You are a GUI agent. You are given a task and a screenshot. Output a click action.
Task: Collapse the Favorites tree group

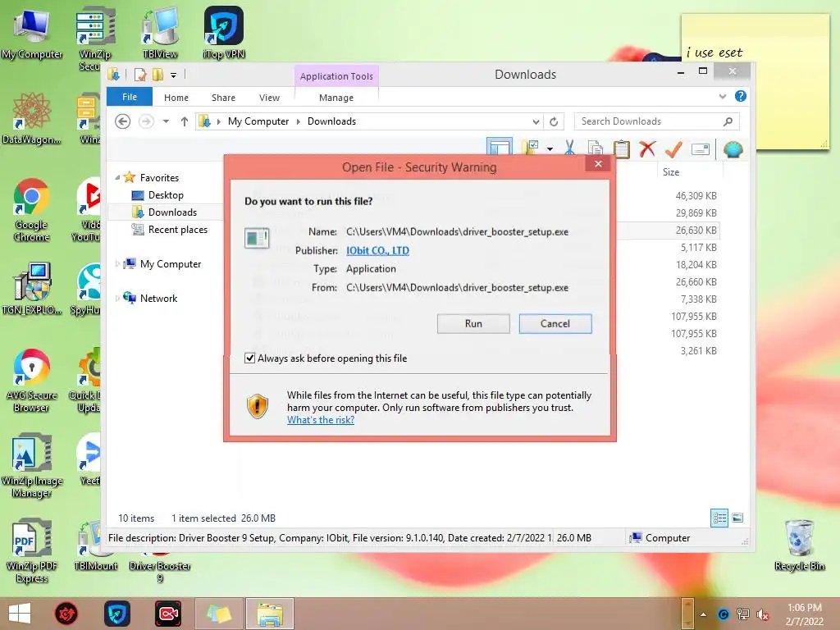pyautogui.click(x=117, y=177)
